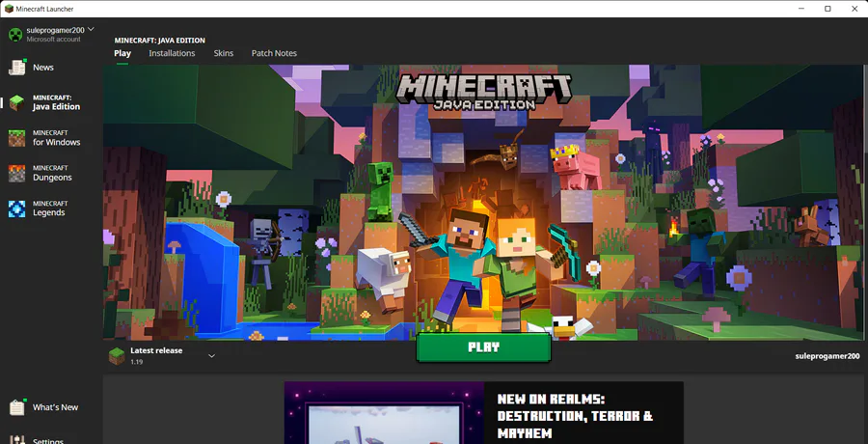Open What's New clipboard icon

click(17, 407)
